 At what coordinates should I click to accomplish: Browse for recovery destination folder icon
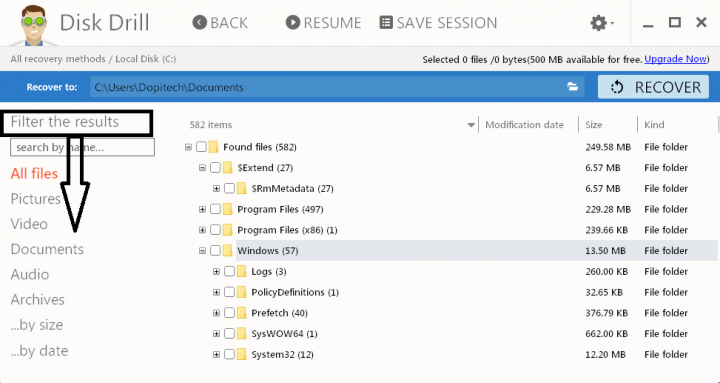pos(572,87)
